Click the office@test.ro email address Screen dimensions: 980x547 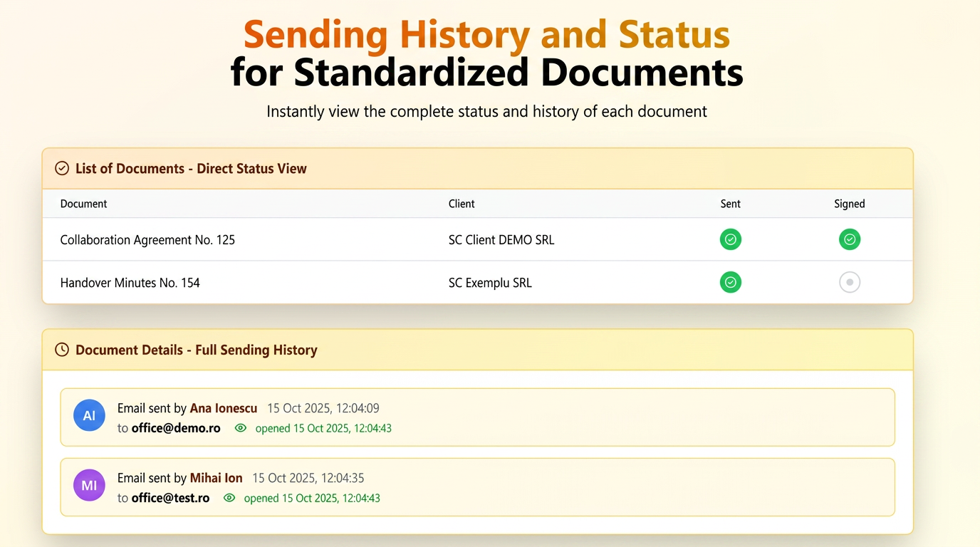tap(170, 498)
